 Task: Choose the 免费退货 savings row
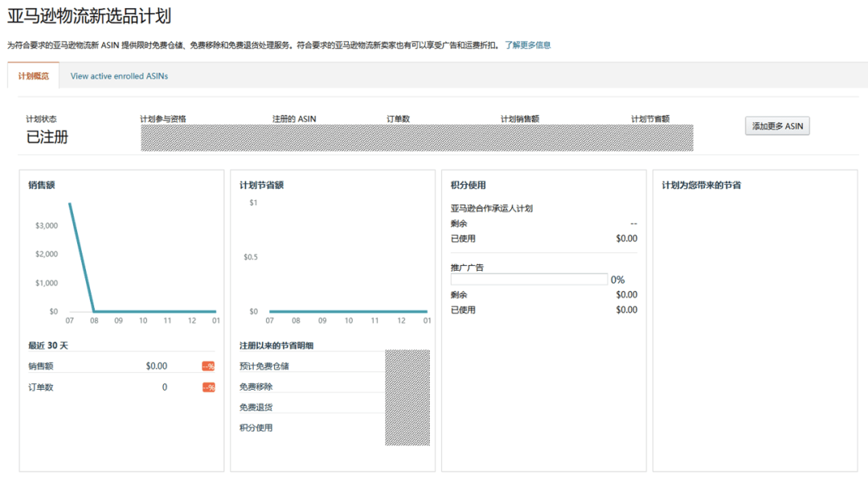(x=256, y=407)
